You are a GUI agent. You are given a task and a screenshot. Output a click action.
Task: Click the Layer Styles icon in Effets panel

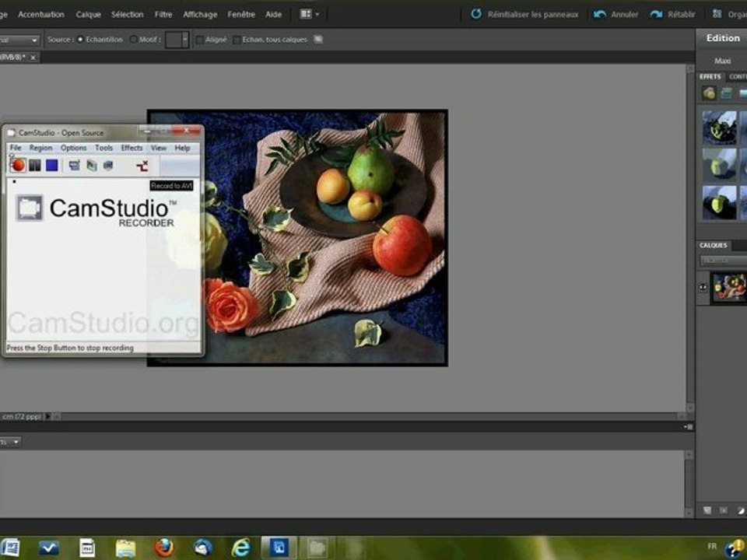726,93
